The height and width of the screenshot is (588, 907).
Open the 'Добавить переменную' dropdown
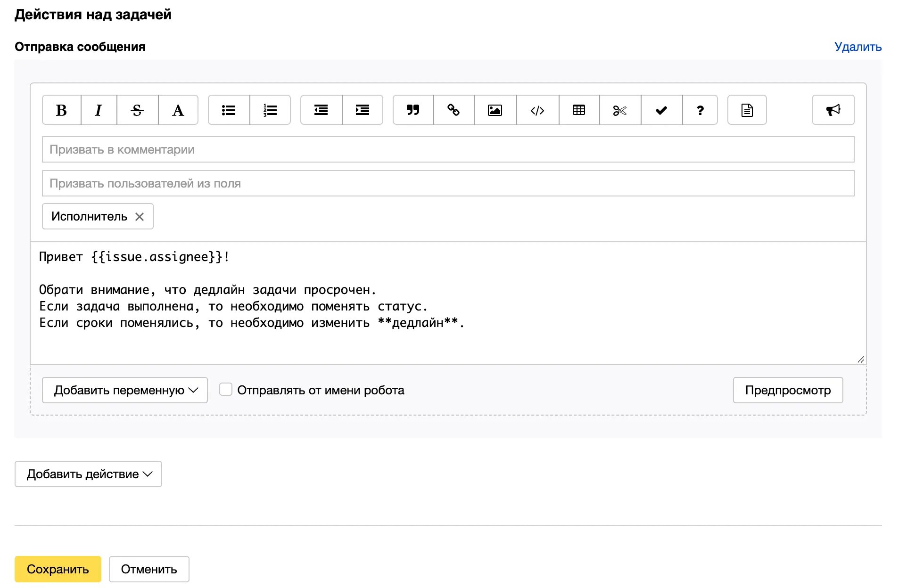[125, 390]
